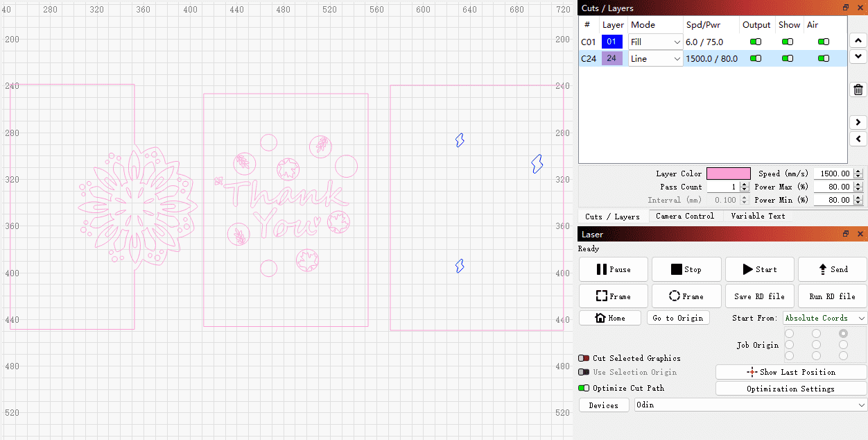
Task: Select the C01 layer row label
Action: click(x=589, y=42)
